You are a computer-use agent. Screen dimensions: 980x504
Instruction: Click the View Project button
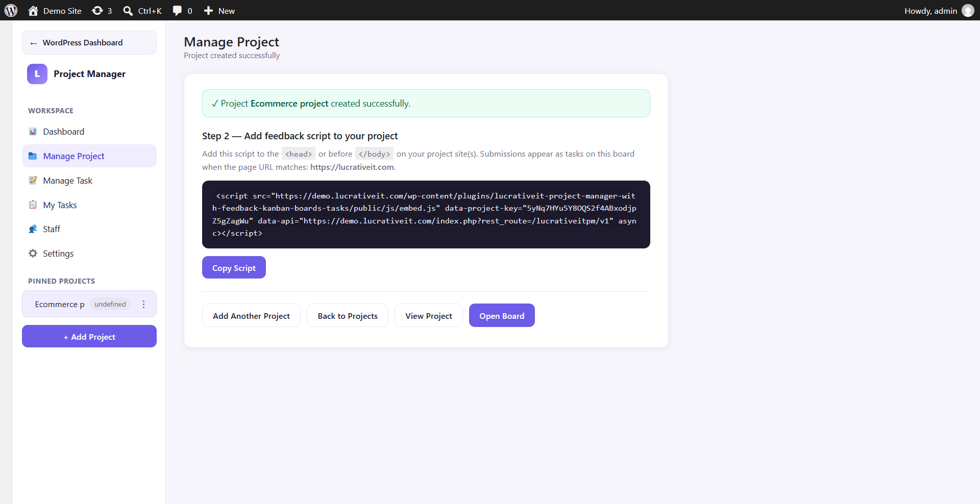point(429,316)
